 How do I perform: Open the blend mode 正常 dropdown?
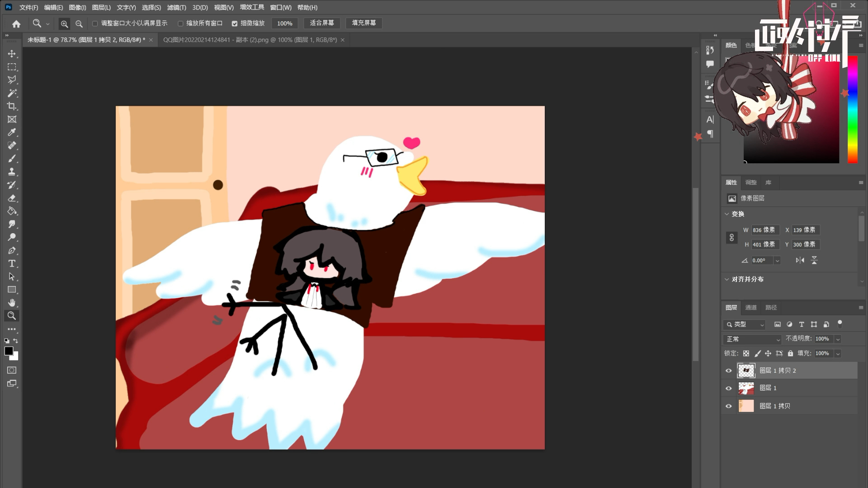point(752,339)
